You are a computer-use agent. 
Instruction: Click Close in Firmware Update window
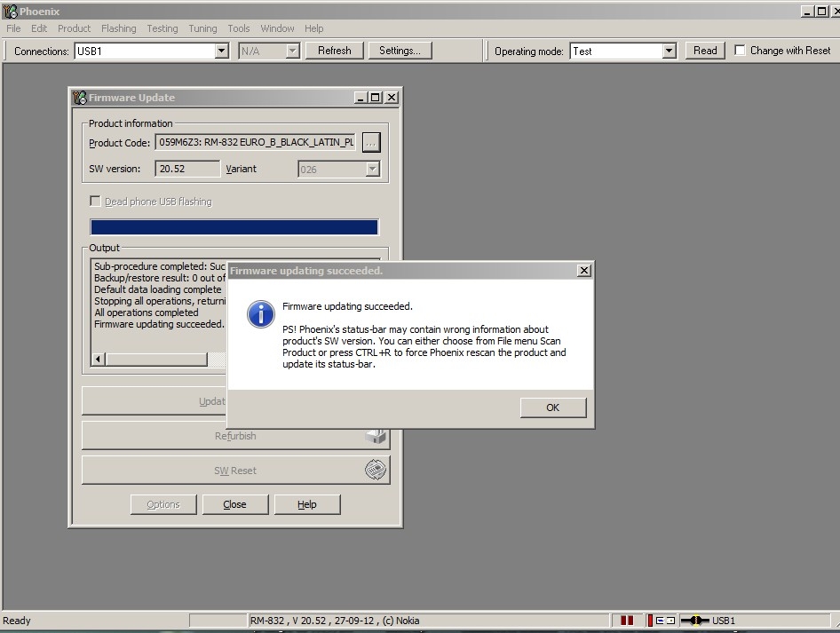point(235,504)
